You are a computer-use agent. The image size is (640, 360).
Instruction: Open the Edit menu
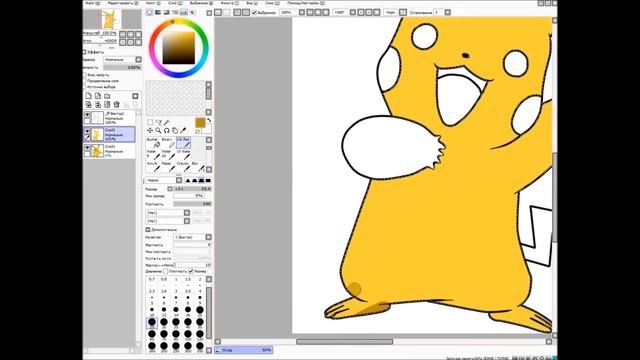(x=122, y=3)
